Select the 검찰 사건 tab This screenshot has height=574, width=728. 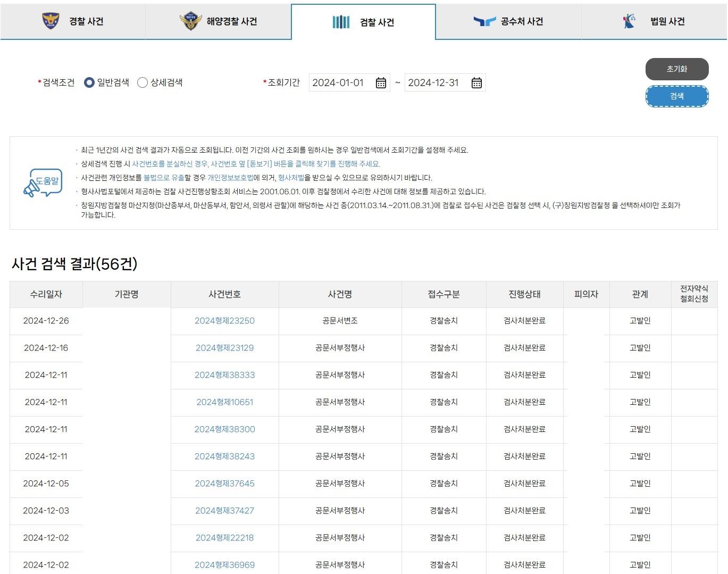click(x=363, y=22)
